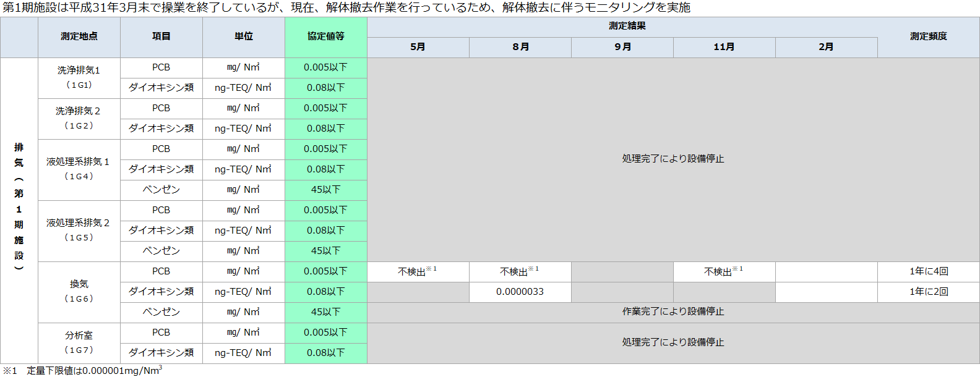Click the 単位 column header
This screenshot has height=377, width=980.
pos(244,37)
